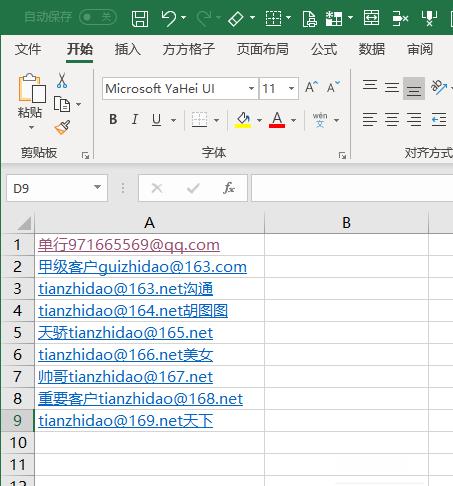Select the Cut scissors icon
Image resolution: width=453 pixels, height=486 pixels.
tap(62, 80)
